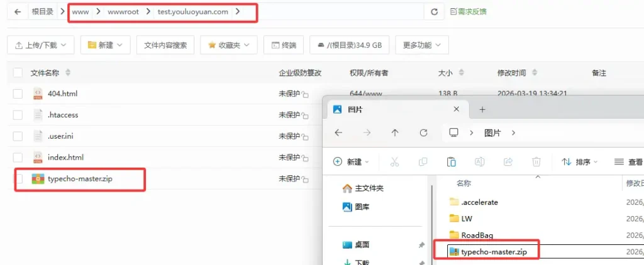Click the .htaccess file icon
This screenshot has height=265, width=644.
tap(38, 115)
